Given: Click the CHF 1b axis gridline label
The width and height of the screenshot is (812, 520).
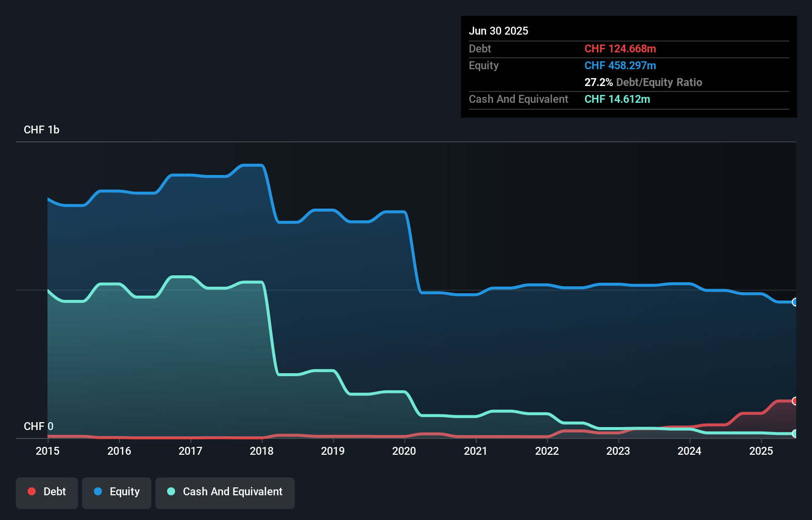Looking at the screenshot, I should 42,130.
